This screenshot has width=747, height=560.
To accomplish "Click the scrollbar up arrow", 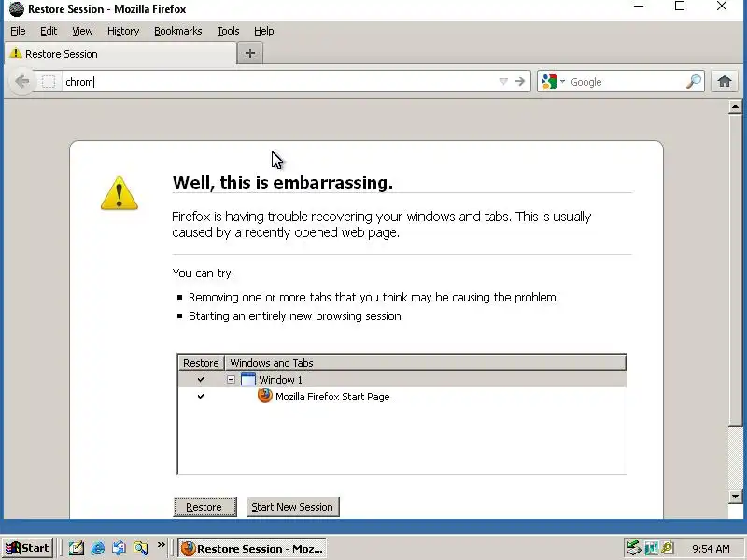I will coord(735,107).
